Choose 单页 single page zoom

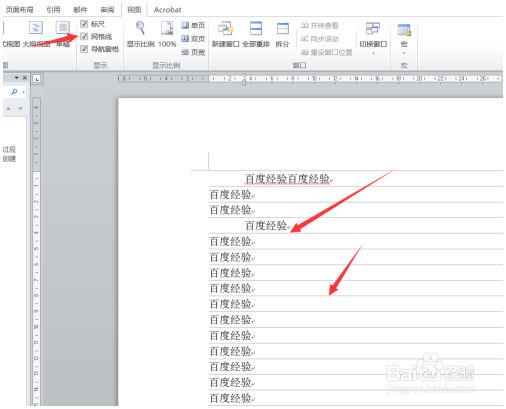193,25
